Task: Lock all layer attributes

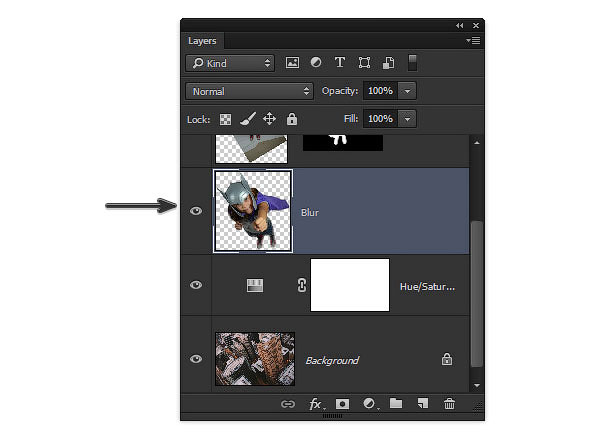Action: pos(292,119)
